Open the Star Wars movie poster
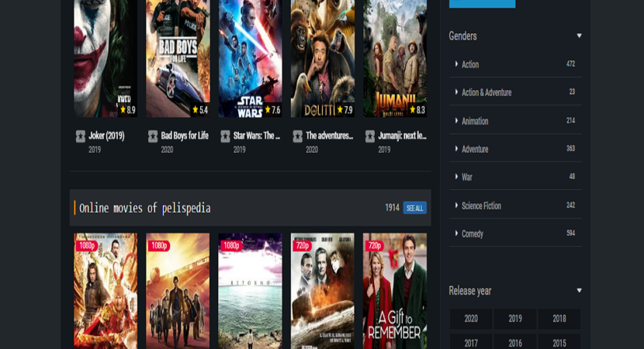 [250, 57]
